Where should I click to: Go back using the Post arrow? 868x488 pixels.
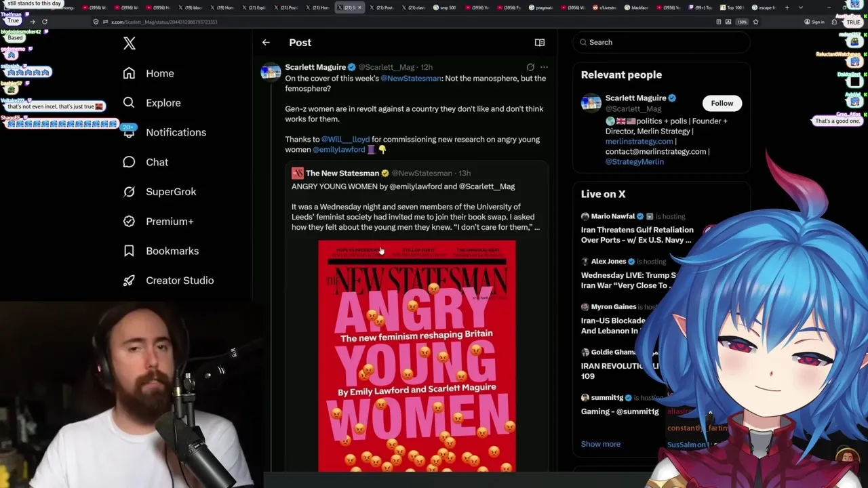tap(266, 43)
